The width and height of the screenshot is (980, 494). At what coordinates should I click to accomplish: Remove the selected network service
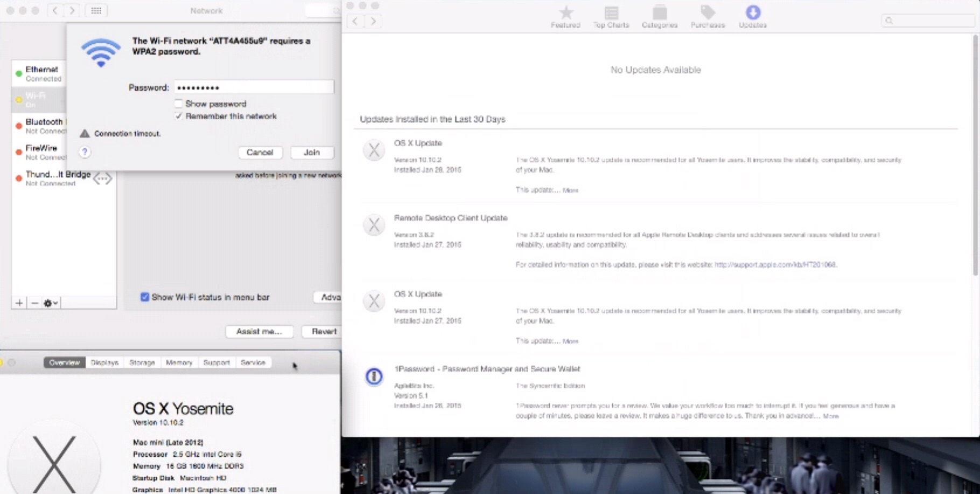click(34, 303)
